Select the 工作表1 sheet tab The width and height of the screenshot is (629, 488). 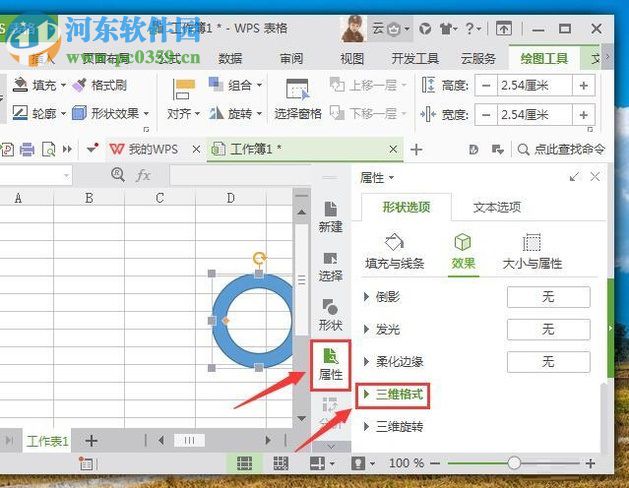click(x=47, y=441)
